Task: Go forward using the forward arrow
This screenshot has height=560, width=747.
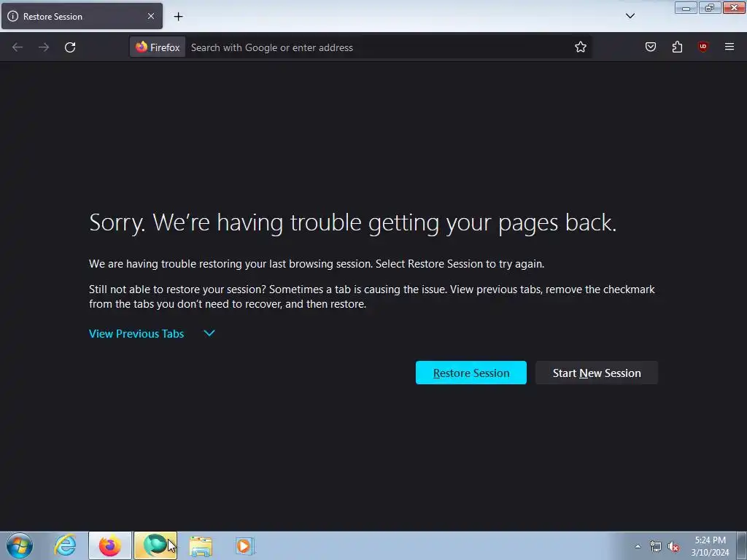Action: pos(44,47)
